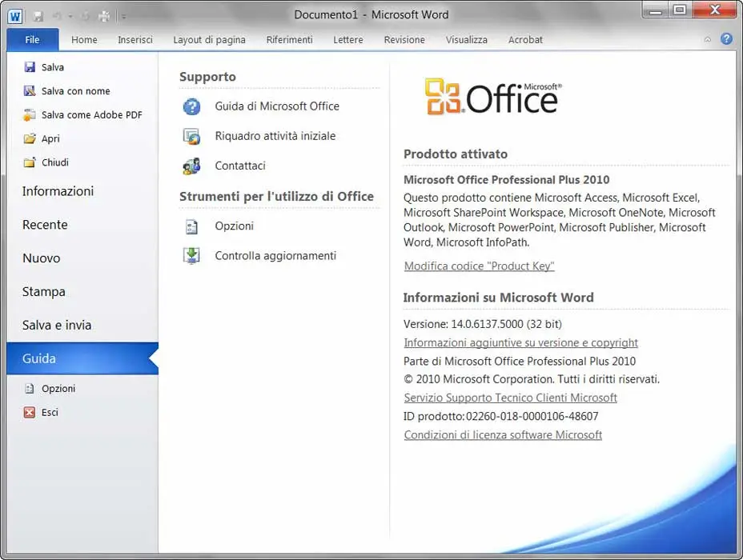Click the Microsoft Office Professional Plus 2010 heading
This screenshot has width=743, height=560.
(507, 180)
